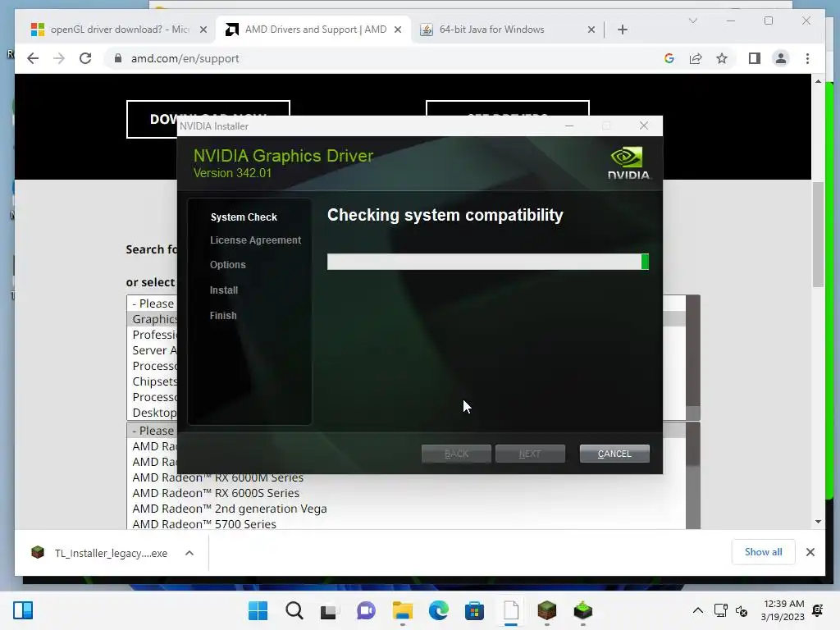Select AMD Radeon 5700 Series
This screenshot has width=840, height=630.
(x=204, y=524)
